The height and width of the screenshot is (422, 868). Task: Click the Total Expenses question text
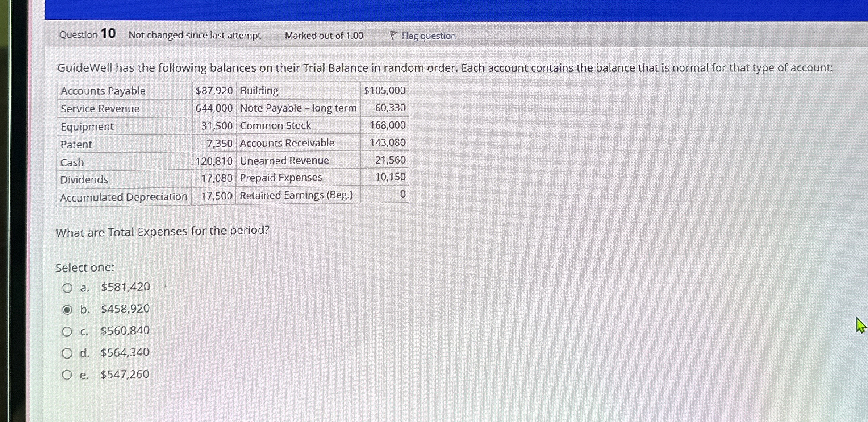[x=163, y=231]
